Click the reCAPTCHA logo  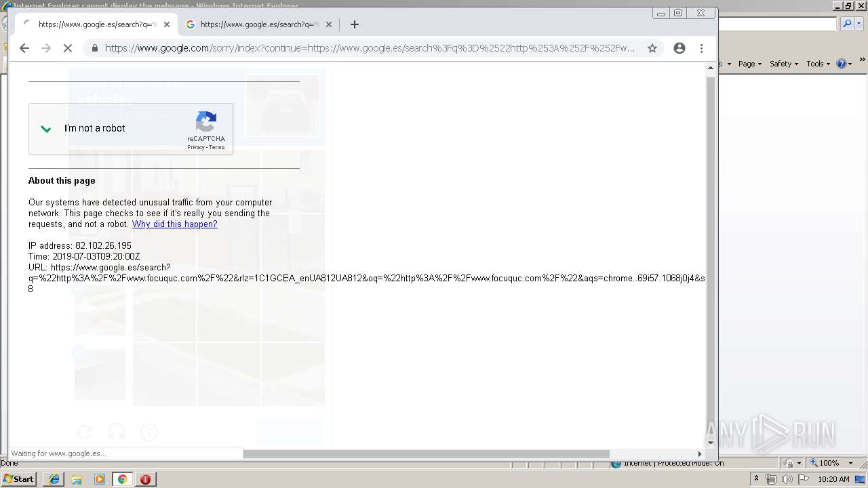click(x=206, y=121)
